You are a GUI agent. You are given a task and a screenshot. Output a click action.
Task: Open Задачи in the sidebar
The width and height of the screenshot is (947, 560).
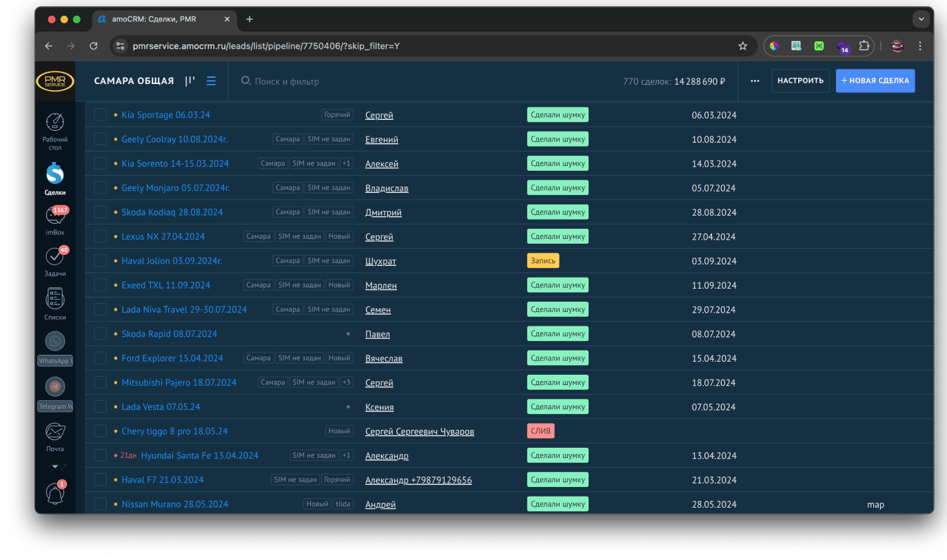click(55, 262)
